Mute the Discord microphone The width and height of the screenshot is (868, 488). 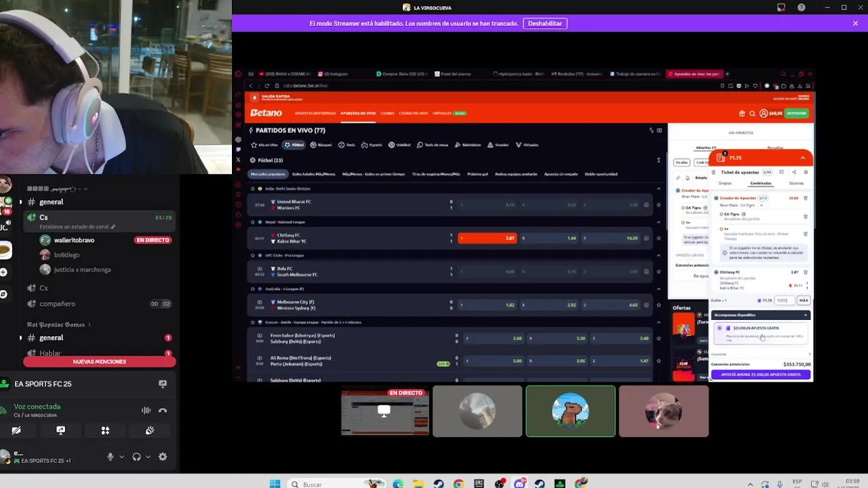(x=110, y=457)
